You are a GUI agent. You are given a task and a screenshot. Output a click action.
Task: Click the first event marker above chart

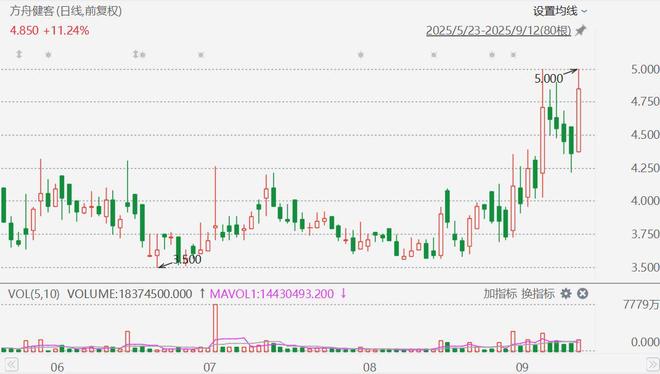[x=19, y=54]
